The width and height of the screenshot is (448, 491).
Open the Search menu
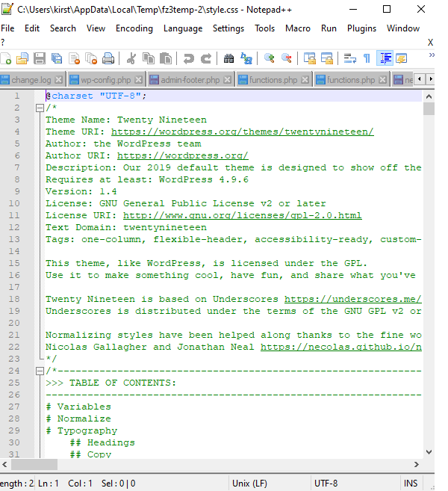coord(63,28)
